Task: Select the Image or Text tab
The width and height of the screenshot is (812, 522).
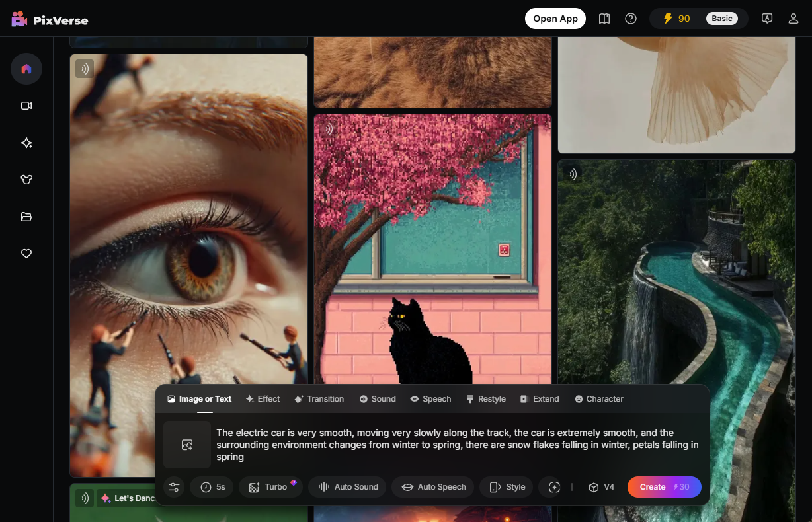Action: point(199,399)
